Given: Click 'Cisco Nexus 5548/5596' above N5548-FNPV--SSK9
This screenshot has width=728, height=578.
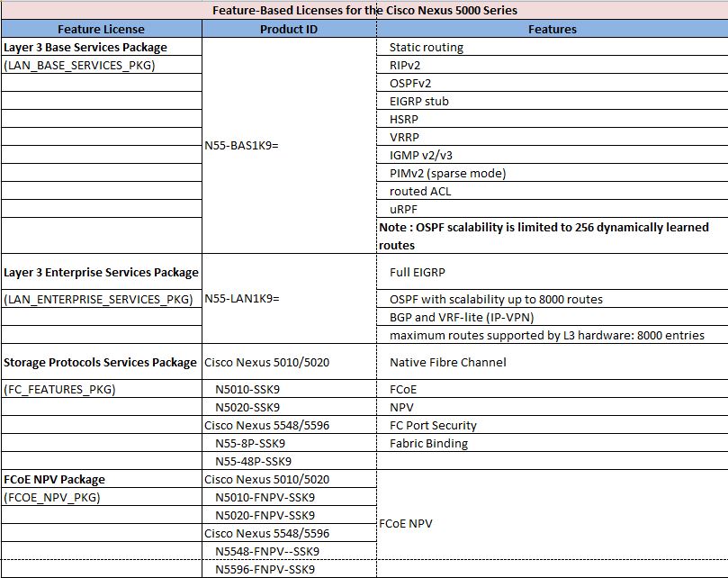Looking at the screenshot, I should pyautogui.click(x=289, y=533).
